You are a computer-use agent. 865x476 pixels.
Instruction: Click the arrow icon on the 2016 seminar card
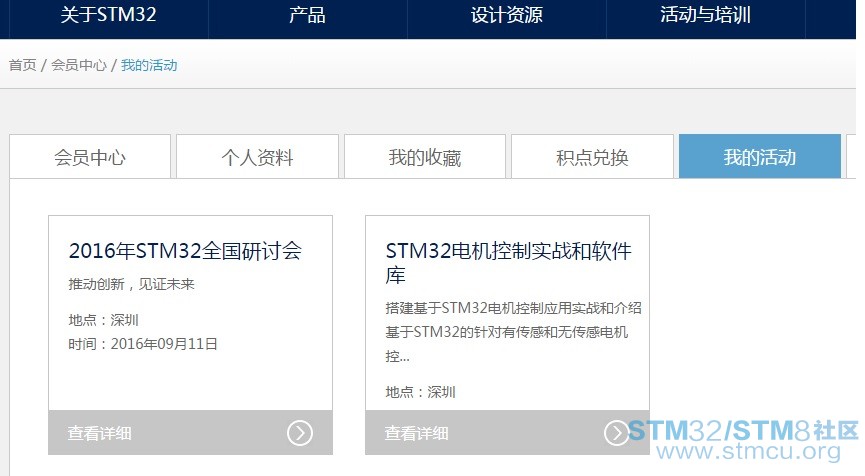(x=300, y=433)
